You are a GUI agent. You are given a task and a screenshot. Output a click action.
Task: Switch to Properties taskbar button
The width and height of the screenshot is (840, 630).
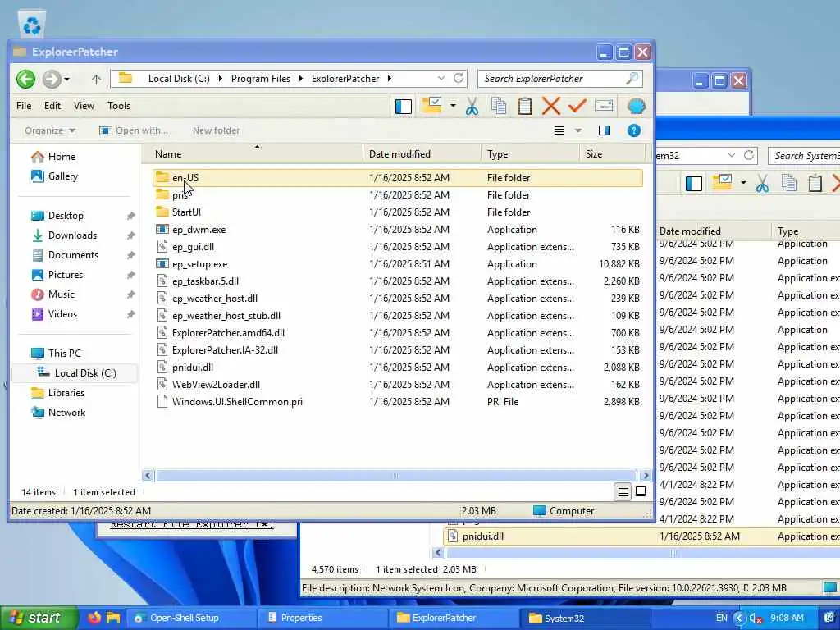(x=322, y=619)
